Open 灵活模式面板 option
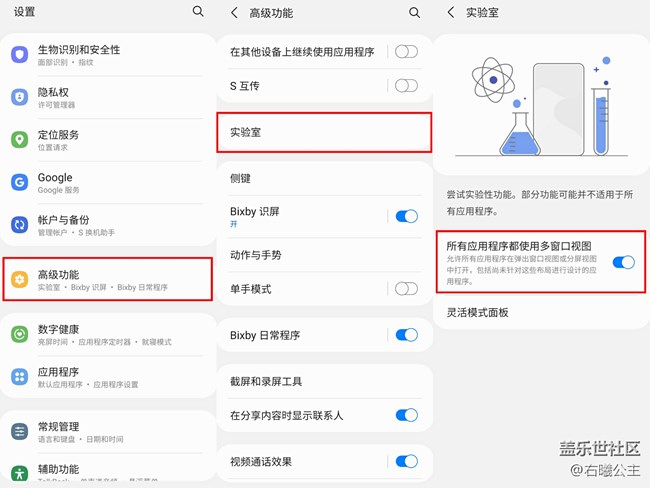The image size is (650, 488). pos(540,313)
